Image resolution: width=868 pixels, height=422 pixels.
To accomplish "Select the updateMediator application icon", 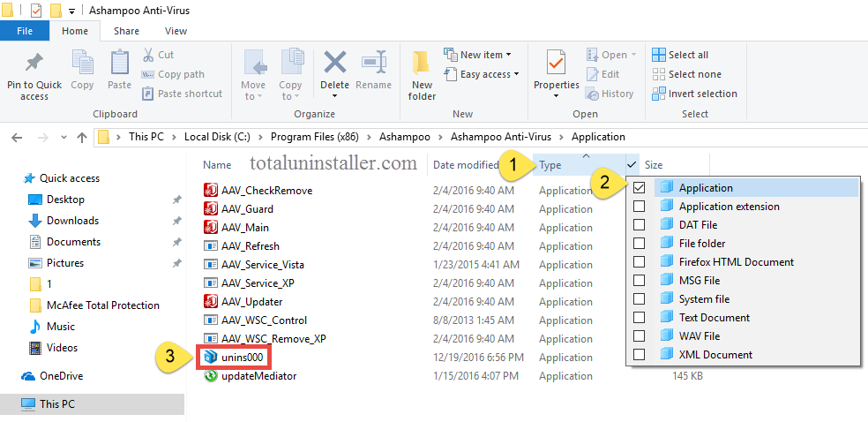I will 210,376.
